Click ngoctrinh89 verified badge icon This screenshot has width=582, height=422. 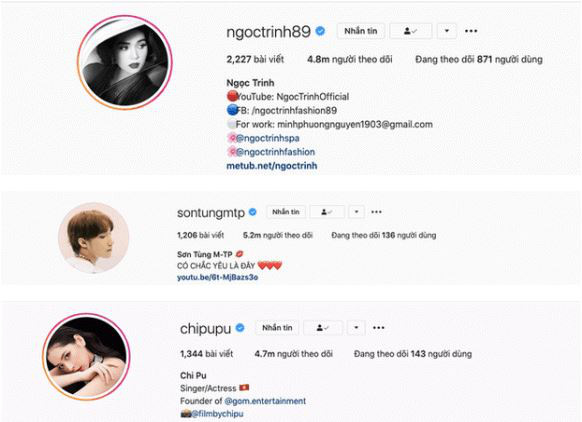click(x=320, y=31)
